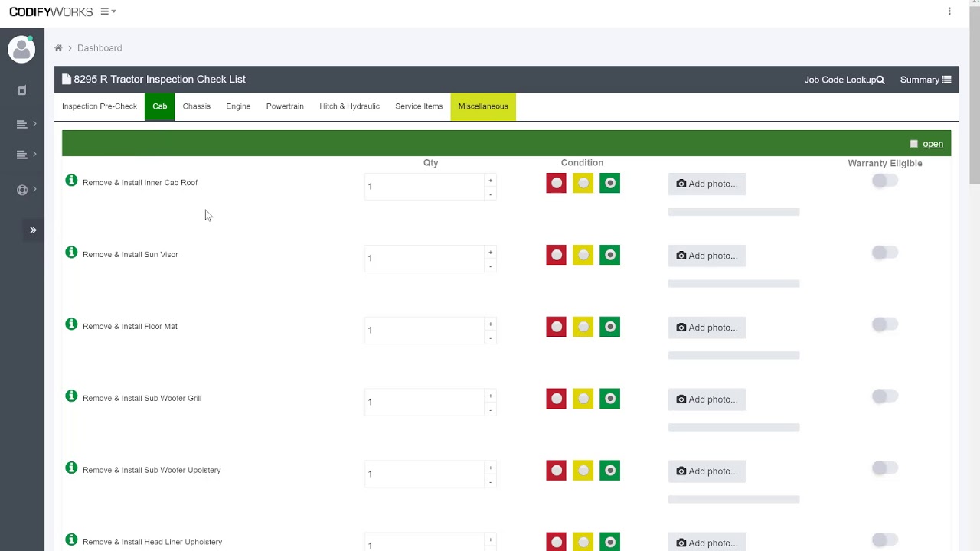Expand sidebar with double-chevron icon
Screen dimensions: 980x551
(33, 230)
